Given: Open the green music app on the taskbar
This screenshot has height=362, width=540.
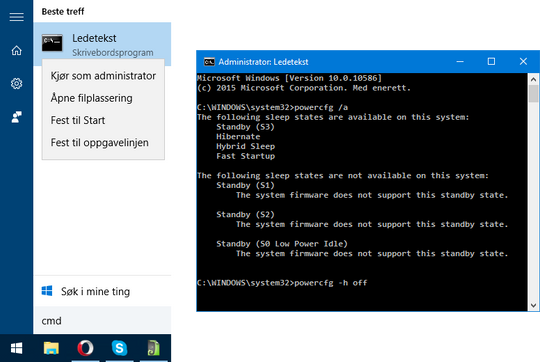Looking at the screenshot, I should [x=154, y=348].
